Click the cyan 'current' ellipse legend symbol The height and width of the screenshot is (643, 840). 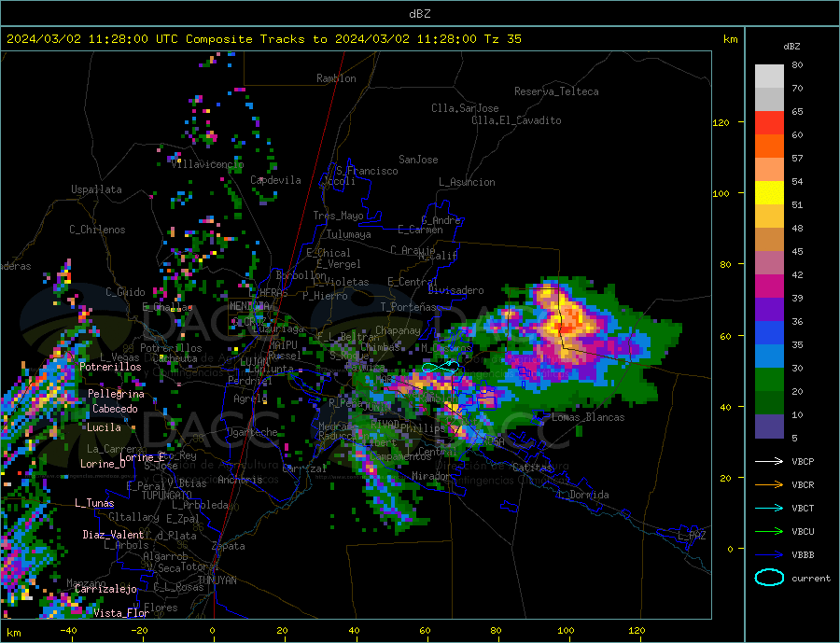coord(769,578)
